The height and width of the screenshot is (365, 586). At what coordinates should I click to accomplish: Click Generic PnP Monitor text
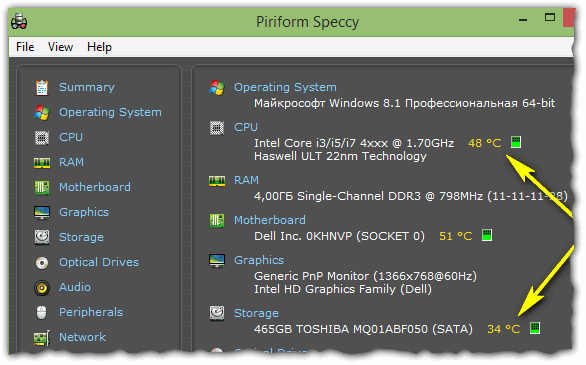(x=365, y=276)
